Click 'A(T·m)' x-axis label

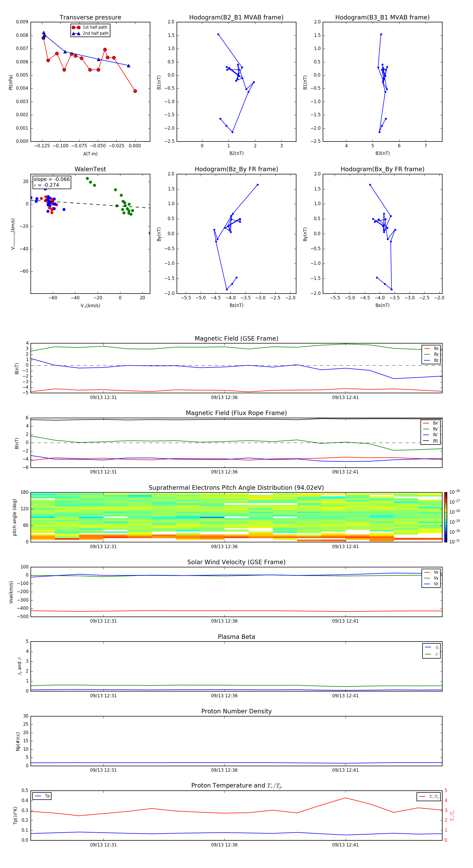(x=90, y=154)
